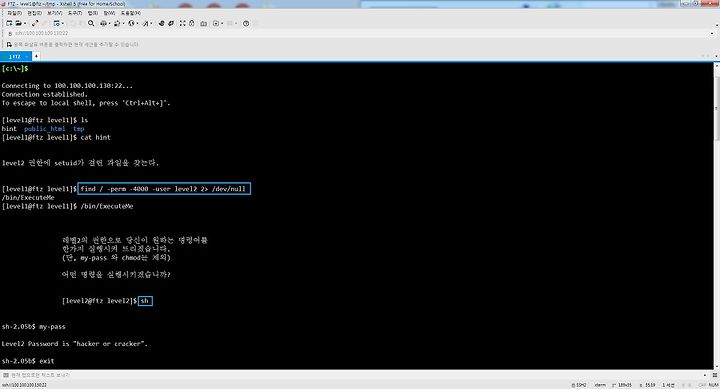Open the 파일(F) menu
Image resolution: width=720 pixels, height=389 pixels.
pos(15,13)
